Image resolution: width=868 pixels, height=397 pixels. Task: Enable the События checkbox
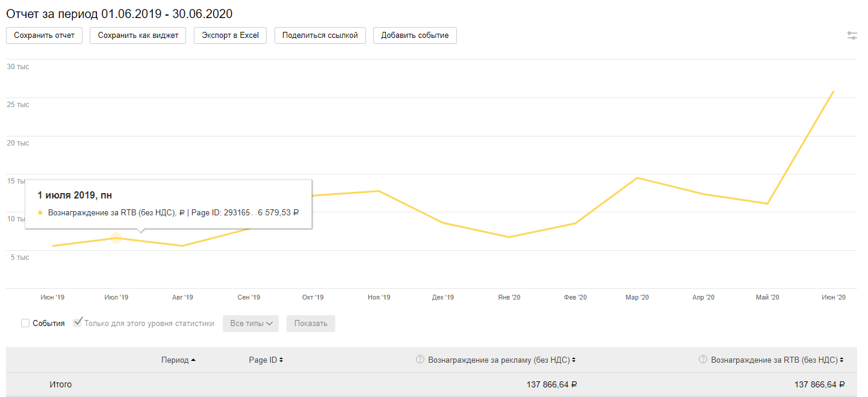click(25, 323)
